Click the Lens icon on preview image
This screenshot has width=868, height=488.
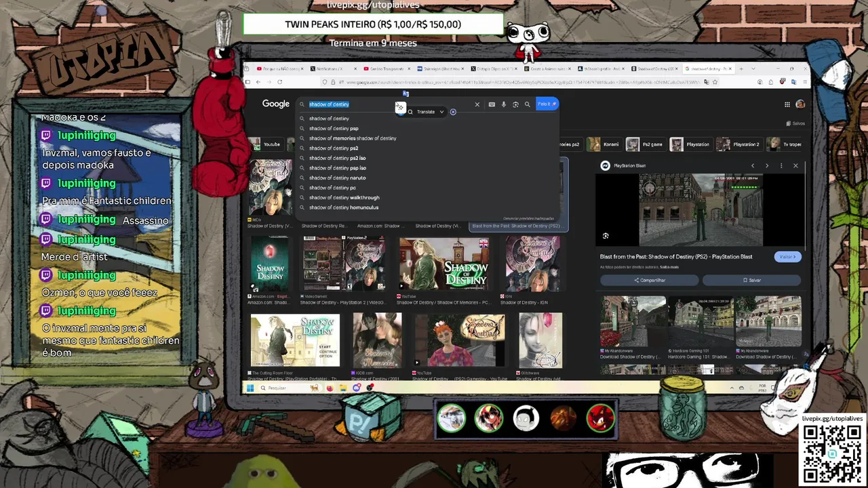(x=606, y=236)
